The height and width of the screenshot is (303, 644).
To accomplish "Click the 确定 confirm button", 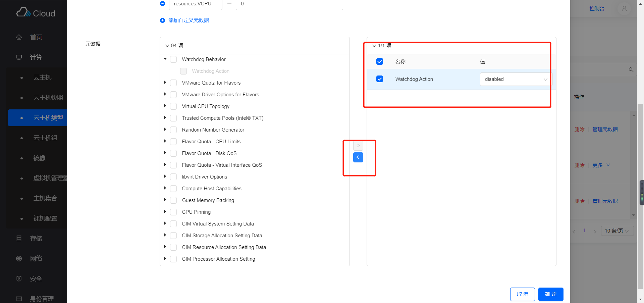I will pyautogui.click(x=550, y=294).
